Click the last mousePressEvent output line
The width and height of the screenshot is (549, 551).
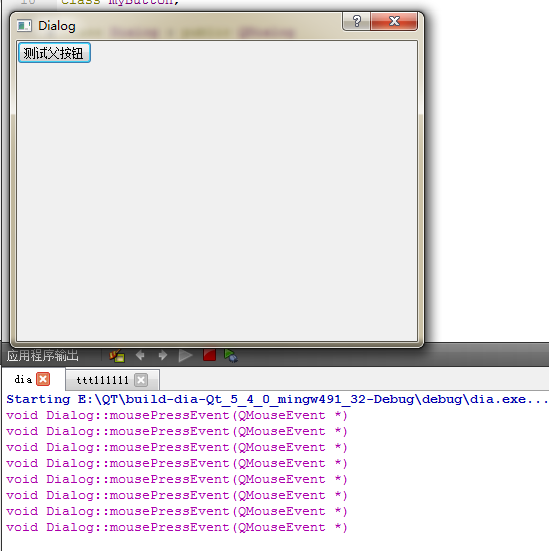click(177, 527)
